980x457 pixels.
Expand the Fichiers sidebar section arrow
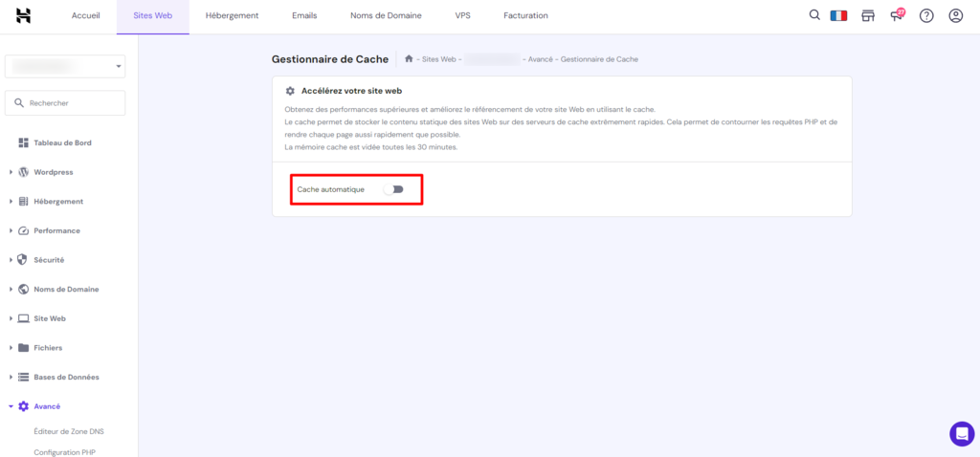coord(11,348)
